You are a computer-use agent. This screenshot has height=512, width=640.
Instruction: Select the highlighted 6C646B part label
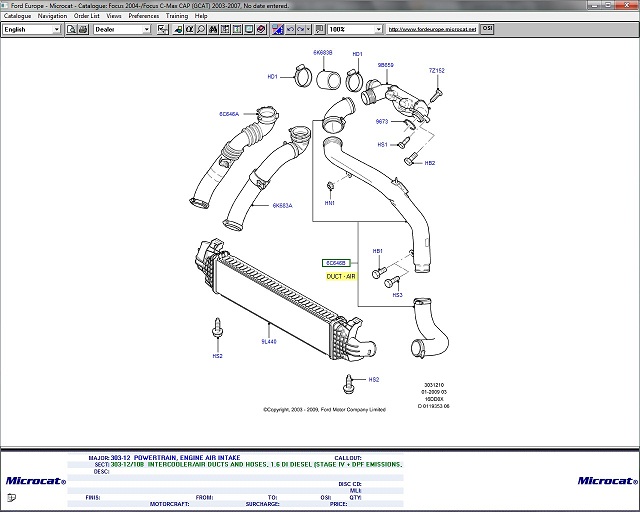333,262
